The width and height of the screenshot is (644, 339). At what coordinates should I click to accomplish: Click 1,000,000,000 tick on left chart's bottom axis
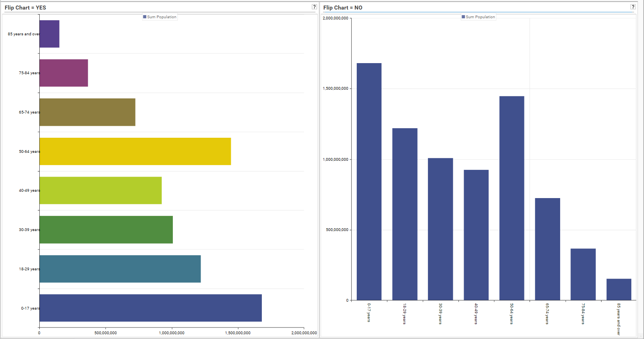[x=172, y=333]
